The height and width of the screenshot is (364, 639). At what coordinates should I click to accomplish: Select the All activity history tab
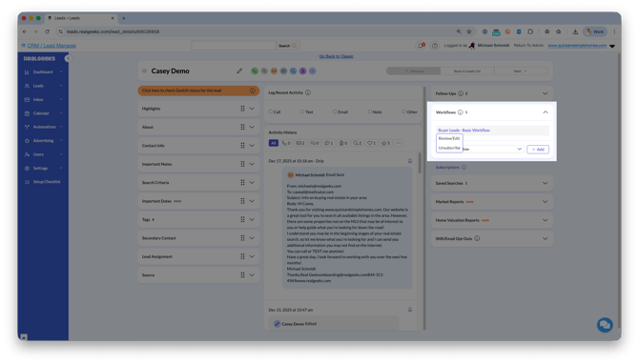pos(274,143)
